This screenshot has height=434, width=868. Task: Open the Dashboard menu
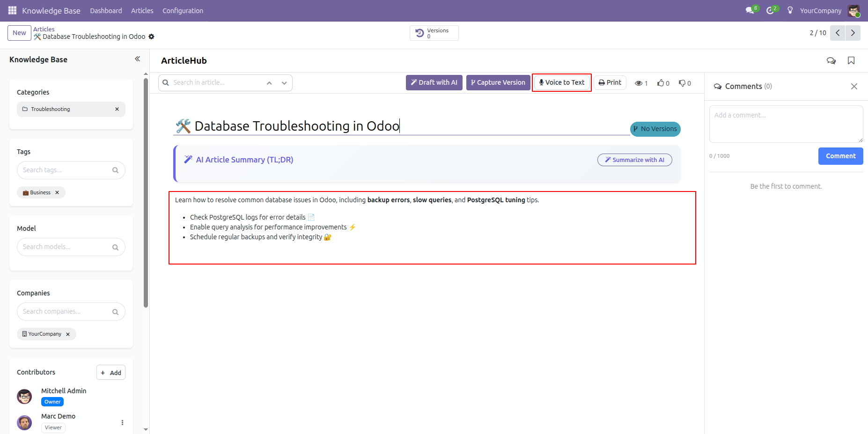point(106,10)
